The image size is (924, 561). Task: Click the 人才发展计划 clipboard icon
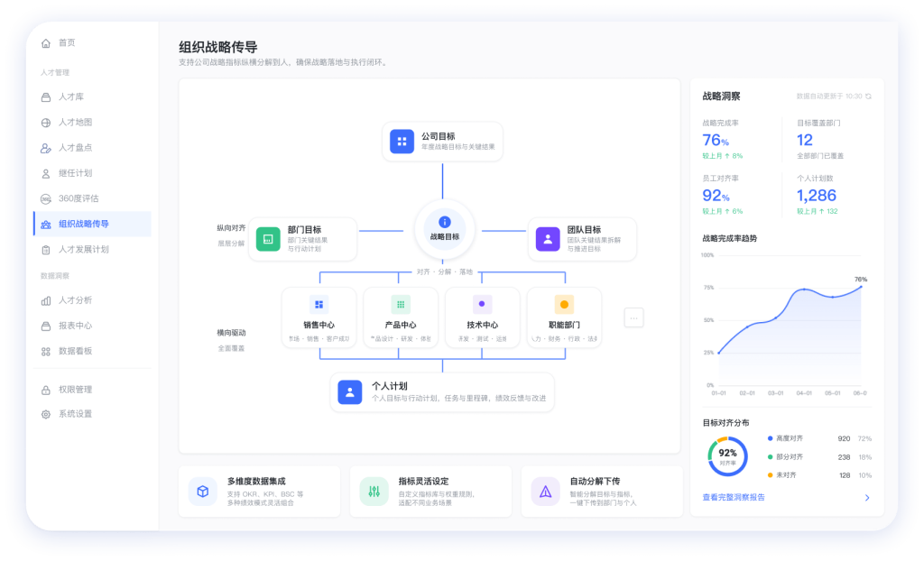coord(46,249)
